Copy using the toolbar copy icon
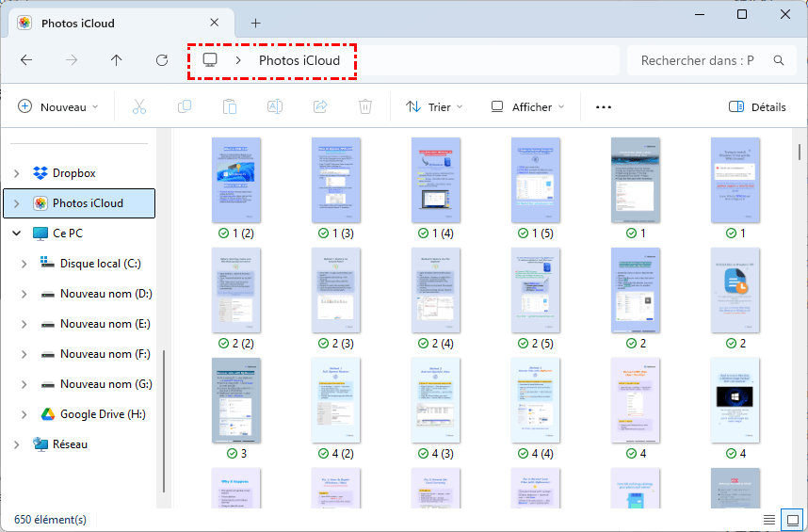This screenshot has height=532, width=808. pos(185,106)
